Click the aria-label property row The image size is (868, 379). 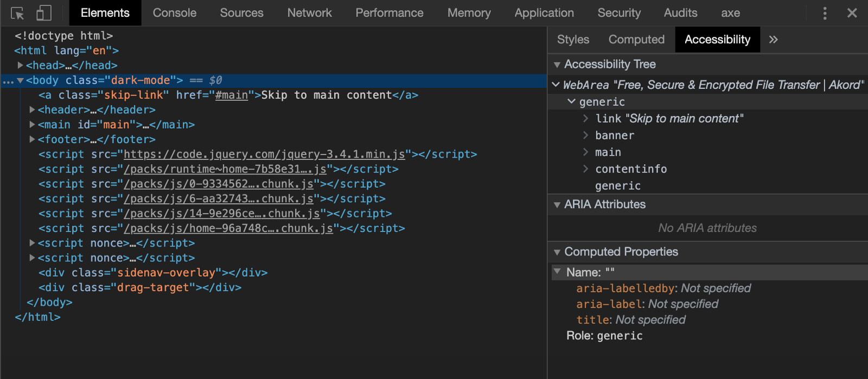[647, 304]
